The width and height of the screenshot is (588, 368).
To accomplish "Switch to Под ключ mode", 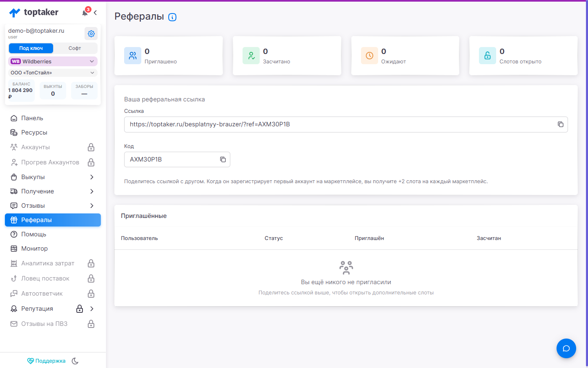I will tap(31, 48).
